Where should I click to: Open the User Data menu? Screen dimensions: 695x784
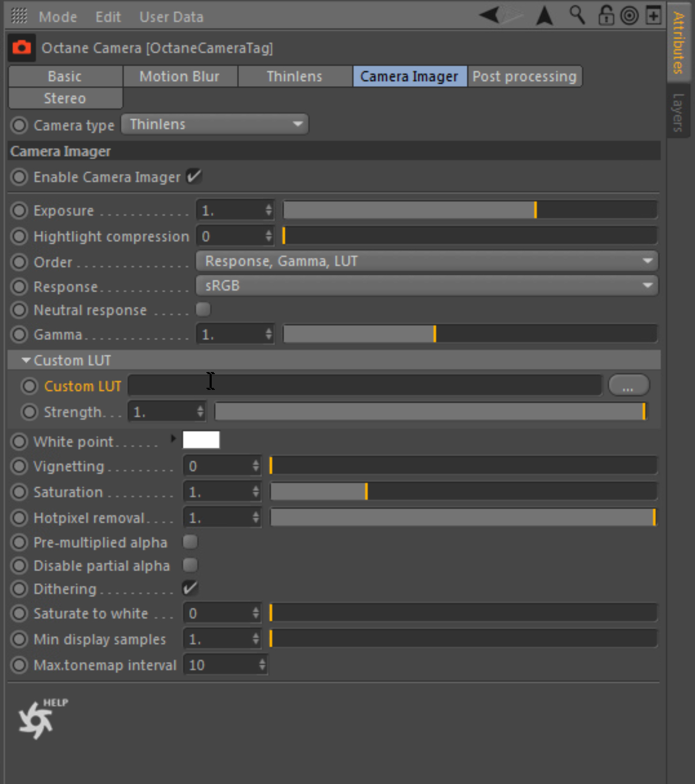click(x=171, y=17)
